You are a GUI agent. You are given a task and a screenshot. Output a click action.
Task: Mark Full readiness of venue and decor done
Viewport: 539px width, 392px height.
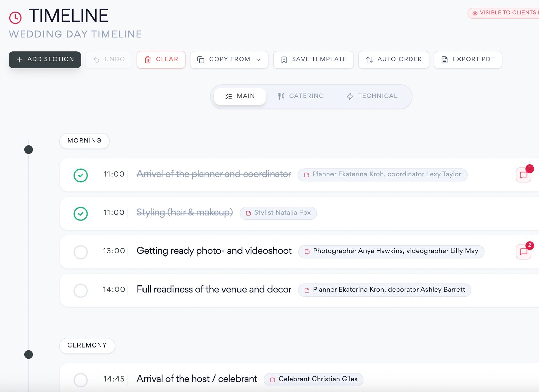coord(81,291)
